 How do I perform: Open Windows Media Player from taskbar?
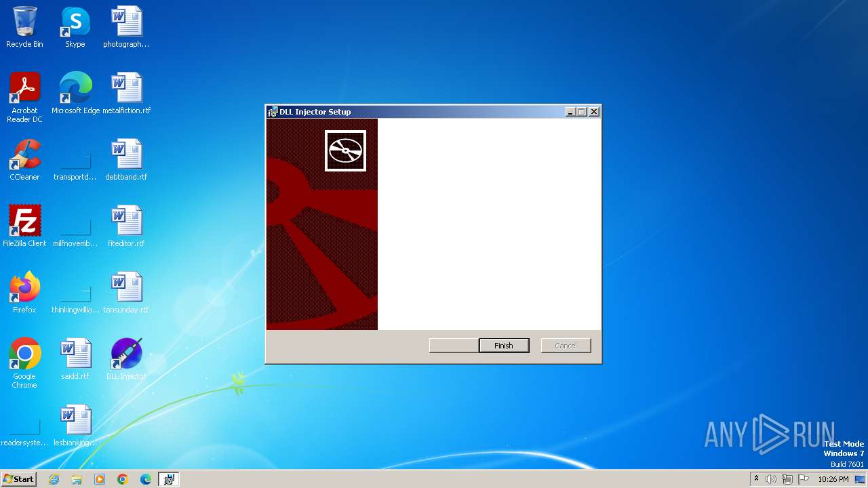100,479
